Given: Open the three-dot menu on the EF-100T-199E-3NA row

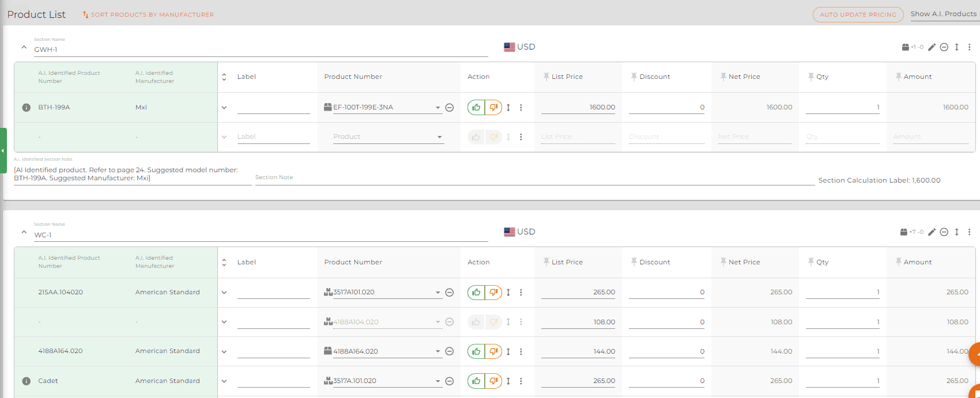Looking at the screenshot, I should (x=521, y=108).
